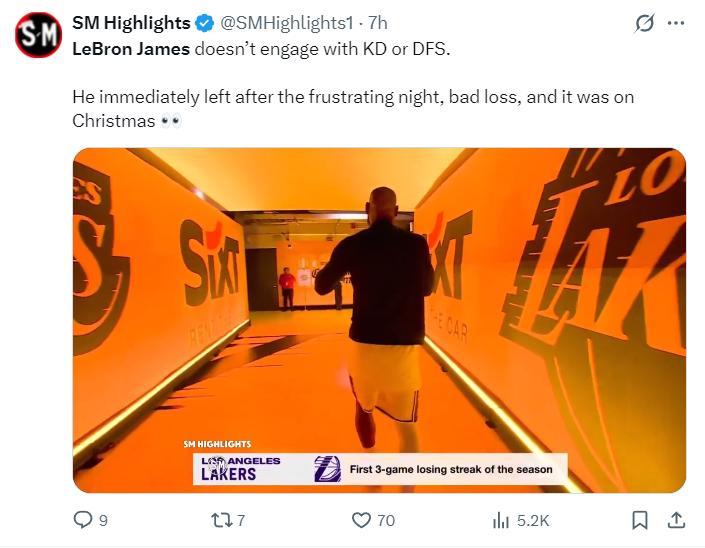Bookmark this post
This screenshot has height=548, width=705.
click(x=640, y=520)
